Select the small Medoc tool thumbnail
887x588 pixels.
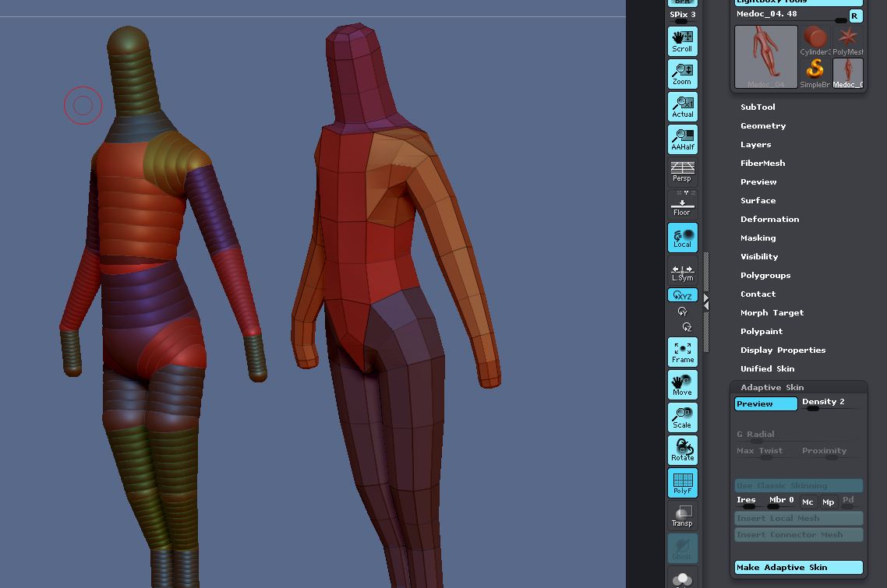[x=848, y=73]
